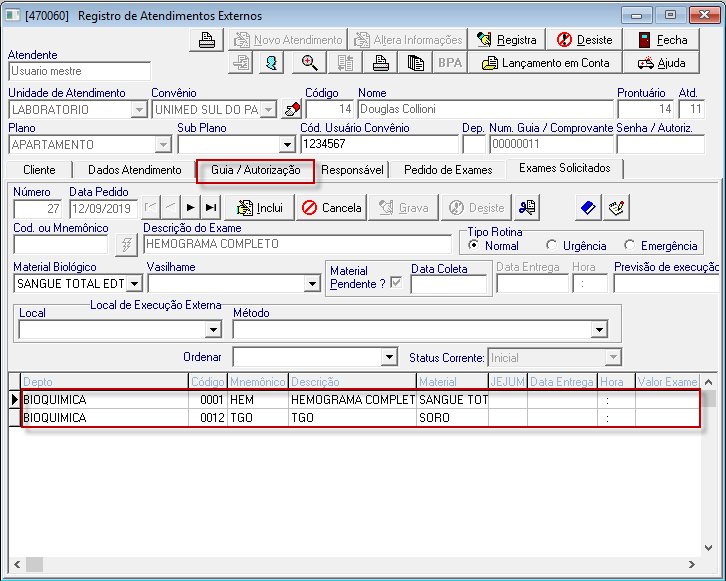Click the printer icon left of BPA

[380, 62]
